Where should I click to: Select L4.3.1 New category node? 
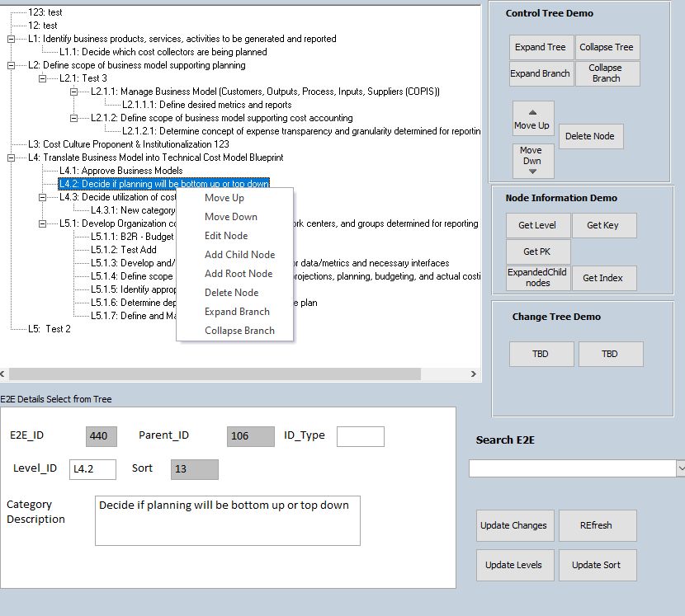point(133,210)
